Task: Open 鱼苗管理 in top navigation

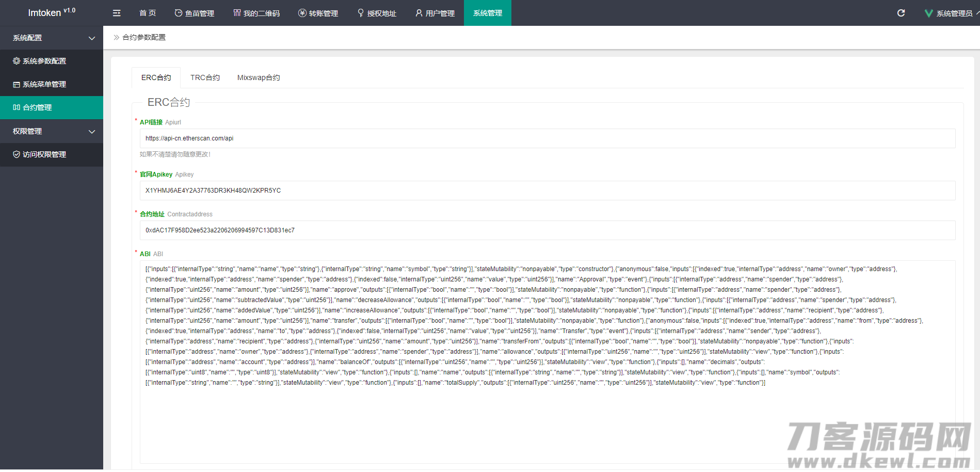Action: [194, 13]
